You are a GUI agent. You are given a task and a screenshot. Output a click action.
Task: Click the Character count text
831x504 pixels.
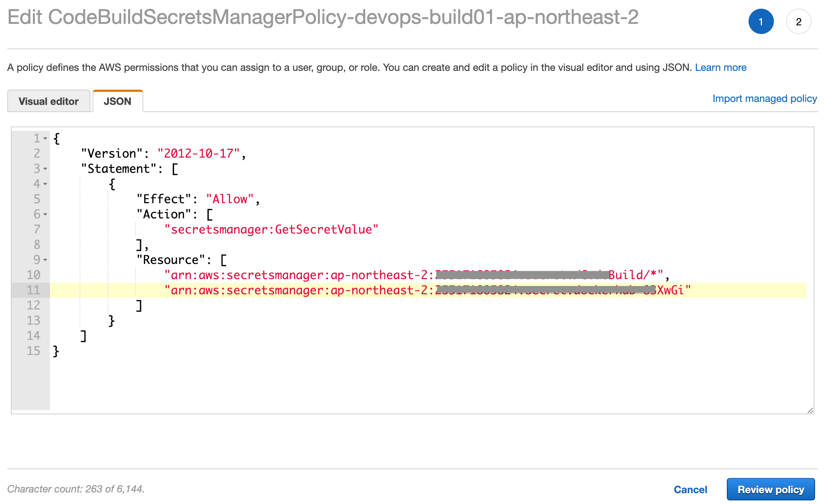point(76,489)
